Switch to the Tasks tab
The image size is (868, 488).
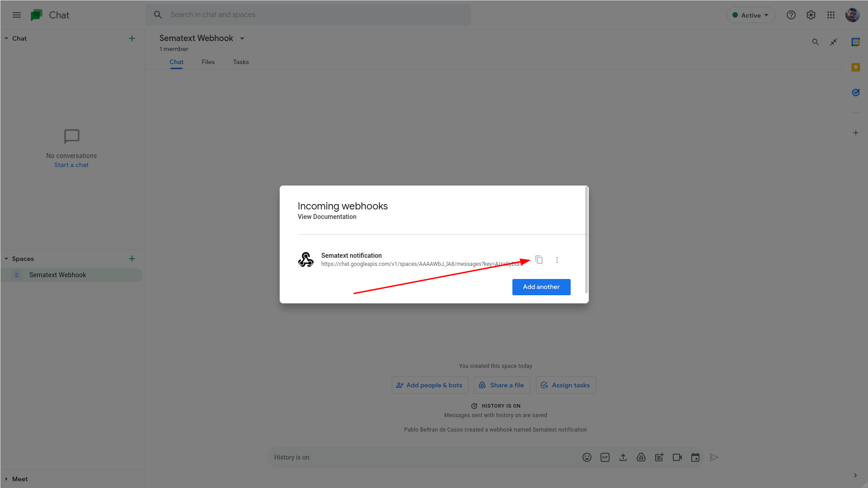[x=241, y=62]
